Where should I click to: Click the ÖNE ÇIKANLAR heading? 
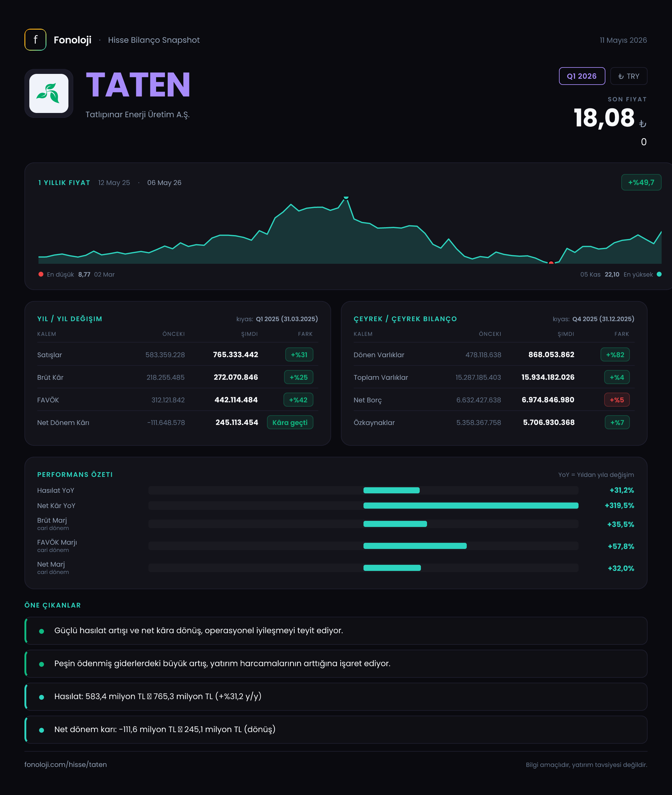click(53, 605)
